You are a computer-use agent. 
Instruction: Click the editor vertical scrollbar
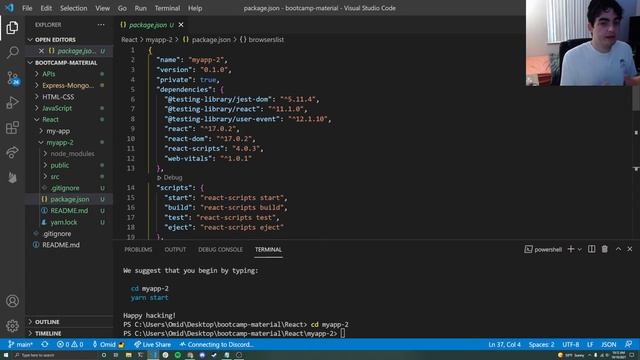(x=636, y=98)
